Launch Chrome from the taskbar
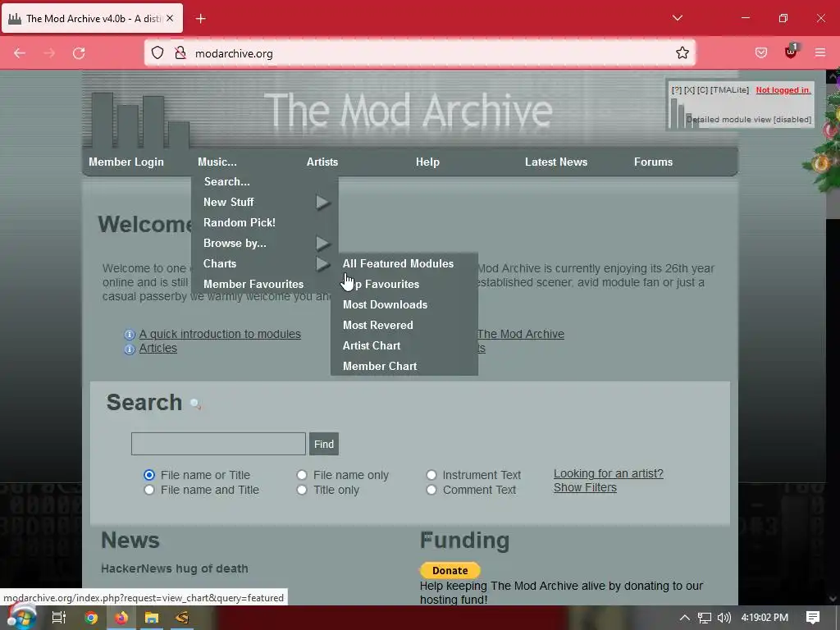840x630 pixels. pyautogui.click(x=90, y=618)
